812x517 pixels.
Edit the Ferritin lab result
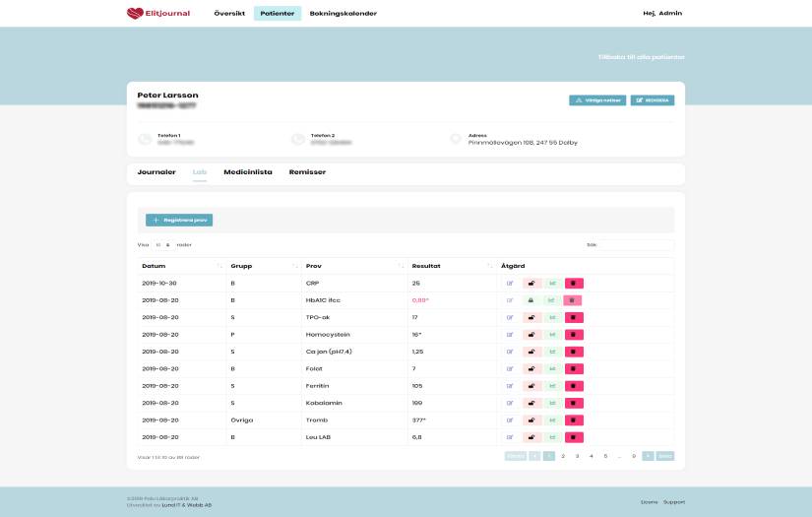pyautogui.click(x=510, y=386)
